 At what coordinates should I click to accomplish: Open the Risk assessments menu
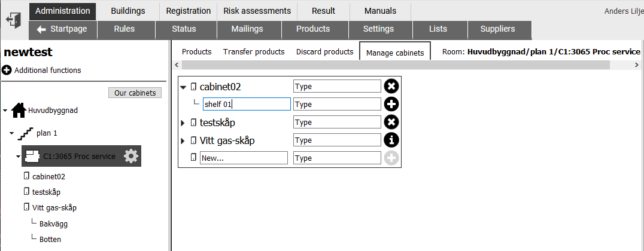257,11
